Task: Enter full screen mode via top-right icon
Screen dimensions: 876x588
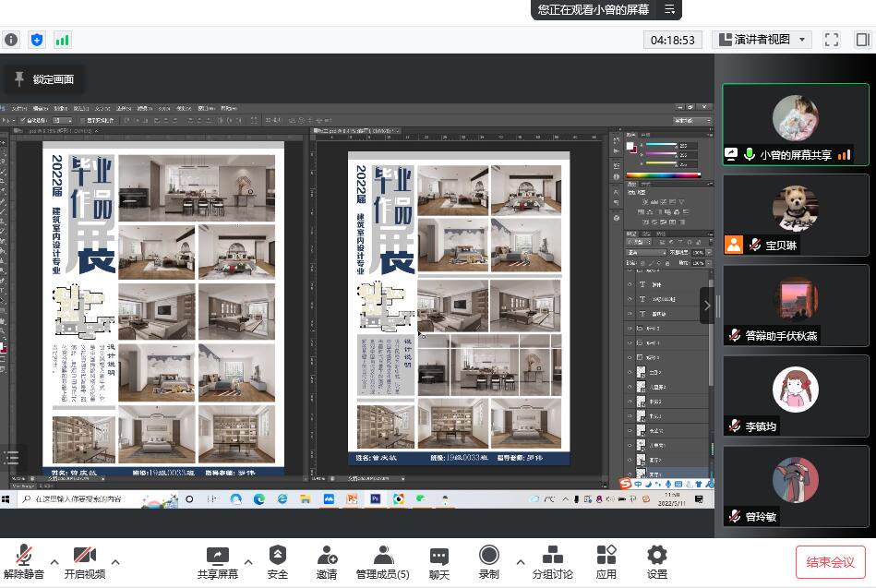Action: coord(832,40)
